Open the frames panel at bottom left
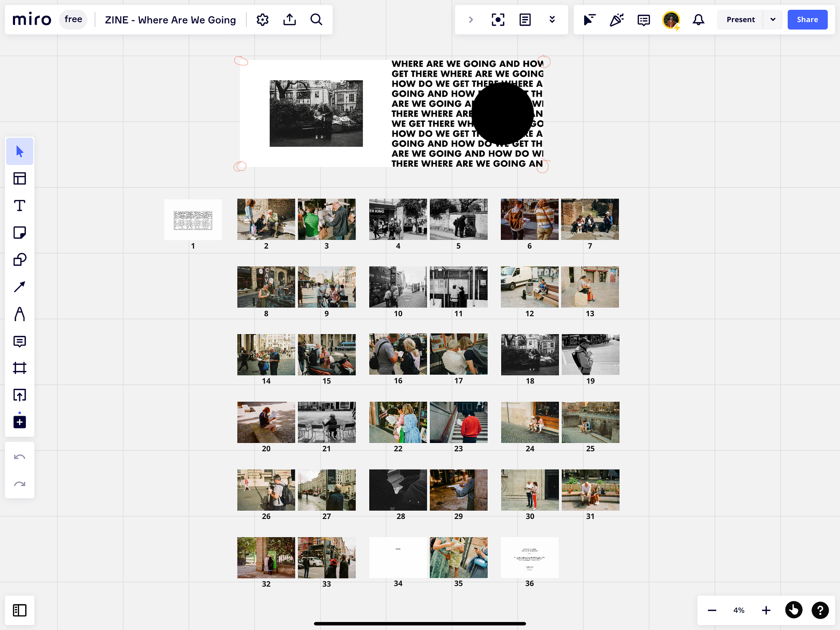The width and height of the screenshot is (840, 630). [x=20, y=610]
